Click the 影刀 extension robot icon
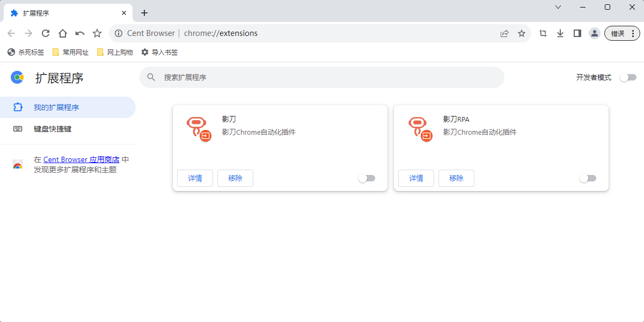Screen dimensions: 644x322 pyautogui.click(x=199, y=129)
